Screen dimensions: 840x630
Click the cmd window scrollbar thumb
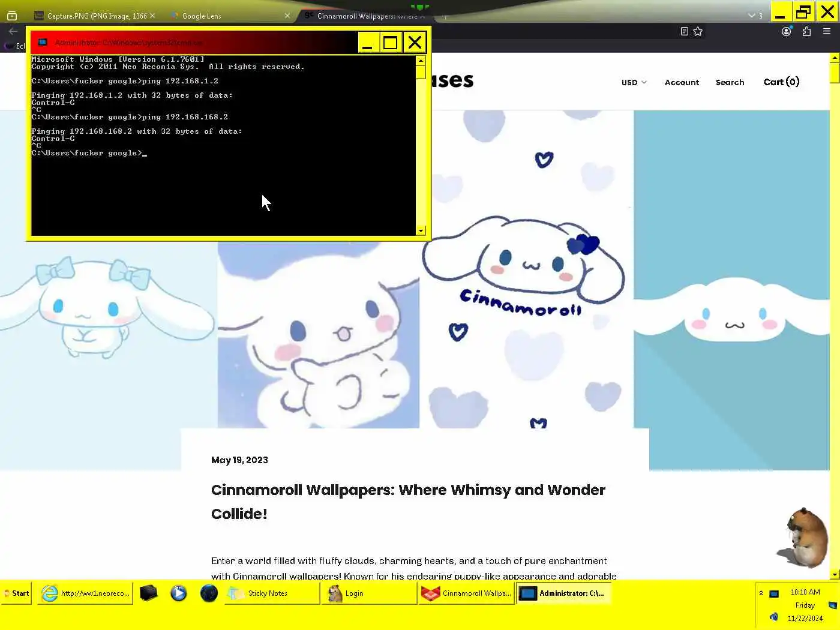click(421, 73)
